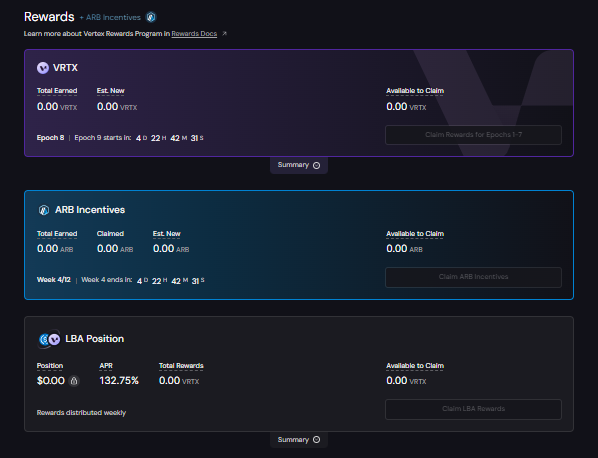Click the "+ ARB Incentives" header label

pyautogui.click(x=110, y=18)
